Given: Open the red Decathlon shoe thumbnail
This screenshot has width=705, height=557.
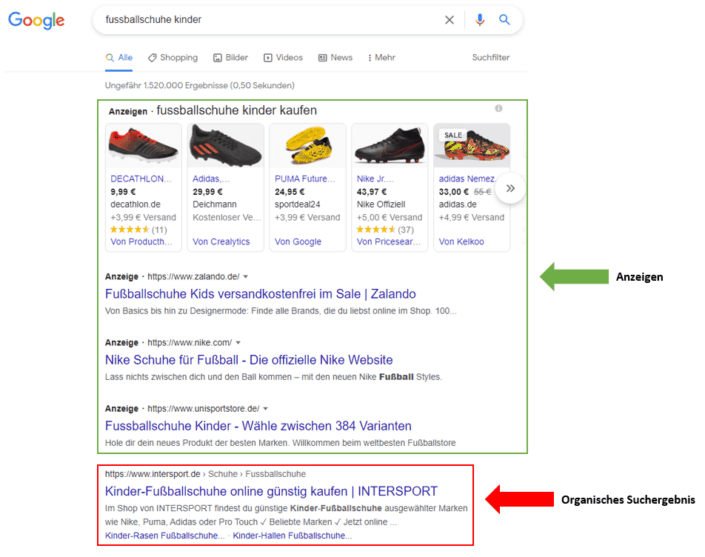Looking at the screenshot, I should [x=143, y=146].
